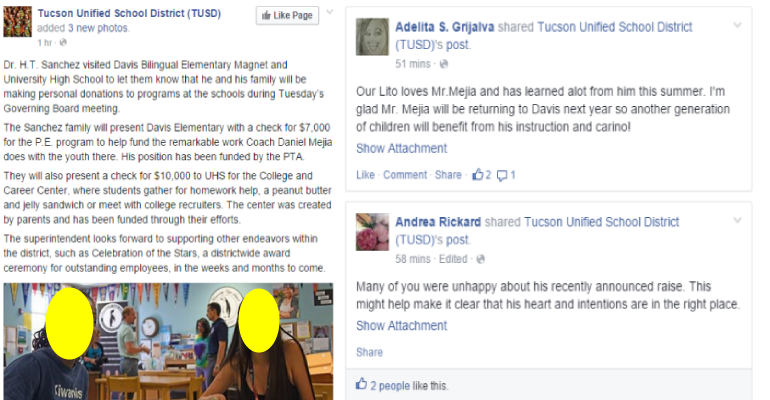Screen dimensions: 770x400
Task: Show Attachment on Adelita's post
Action: tap(401, 148)
